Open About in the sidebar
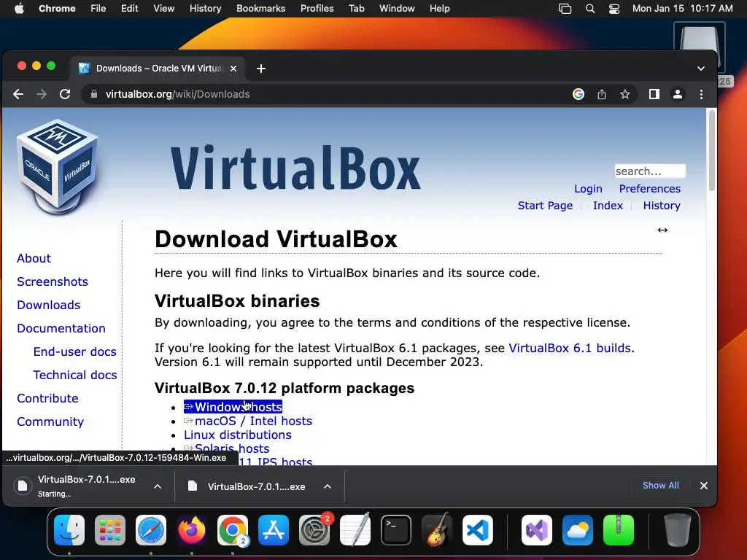747x560 pixels. [x=34, y=259]
